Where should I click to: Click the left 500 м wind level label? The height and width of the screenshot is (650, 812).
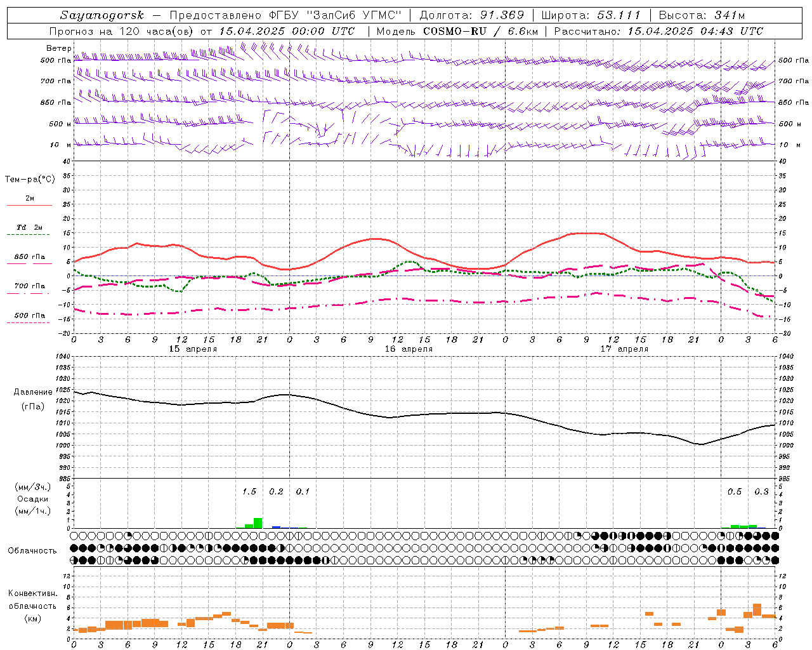(60, 124)
